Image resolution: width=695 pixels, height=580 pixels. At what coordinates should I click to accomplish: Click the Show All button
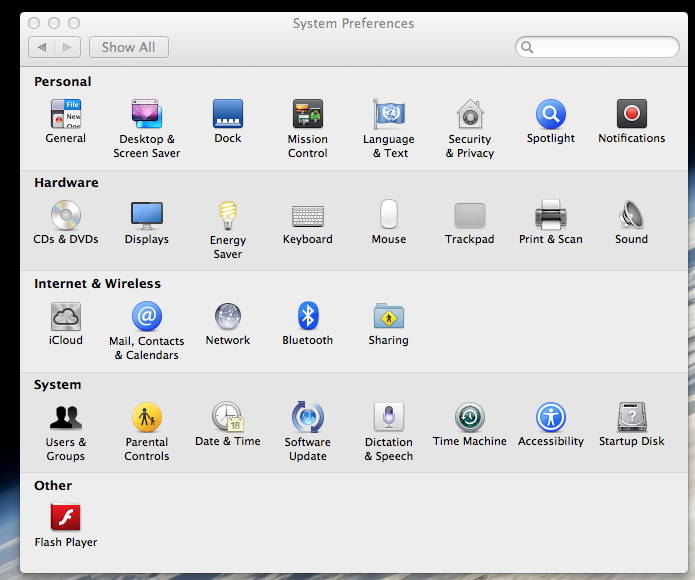(129, 47)
